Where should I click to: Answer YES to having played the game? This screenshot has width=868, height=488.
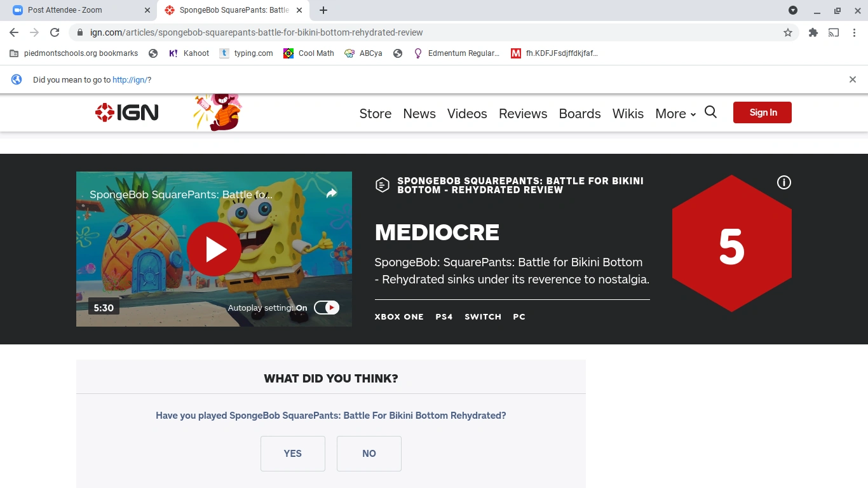click(x=292, y=453)
